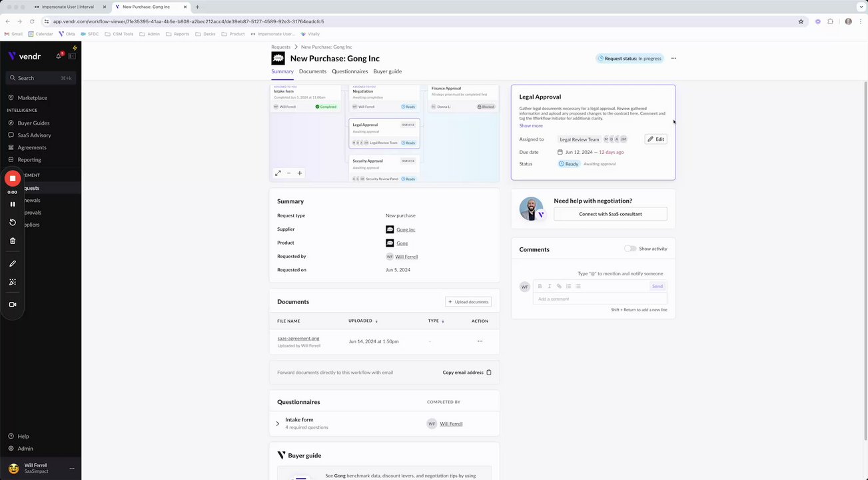Click the Vendr sidebar Search box
The image size is (868, 480).
pyautogui.click(x=41, y=78)
